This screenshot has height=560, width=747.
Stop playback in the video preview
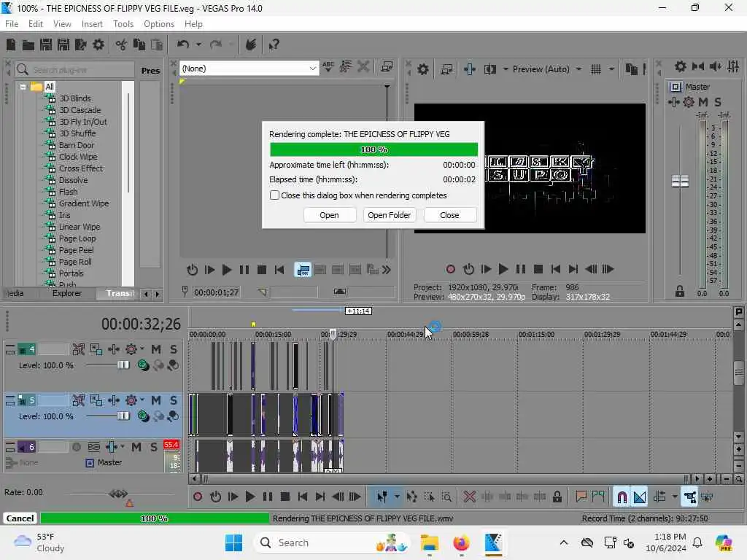pyautogui.click(x=538, y=270)
